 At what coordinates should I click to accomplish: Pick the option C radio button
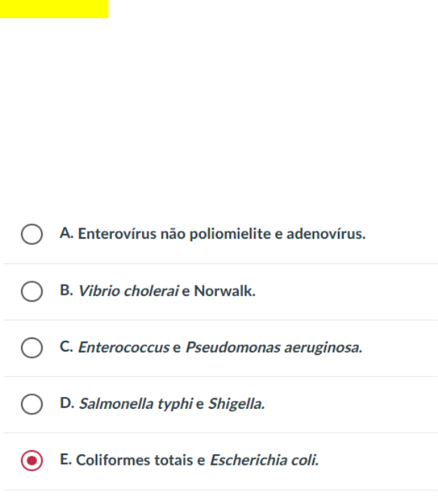click(31, 348)
